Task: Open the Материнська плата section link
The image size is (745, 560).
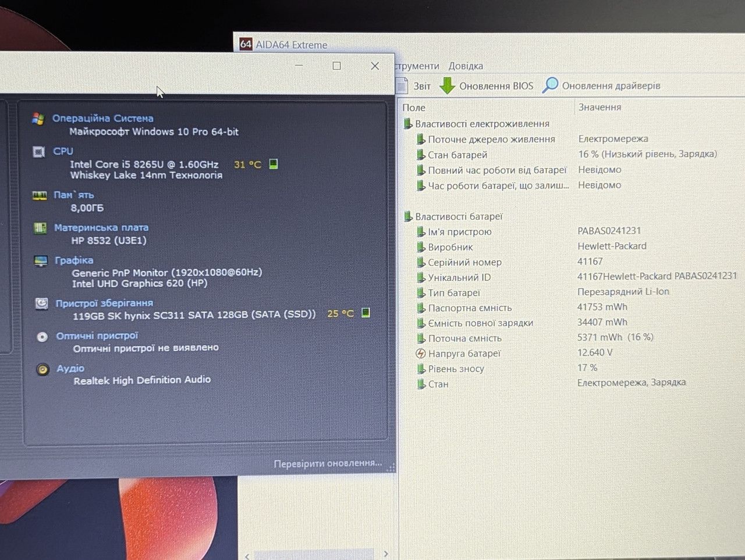Action: tap(101, 227)
